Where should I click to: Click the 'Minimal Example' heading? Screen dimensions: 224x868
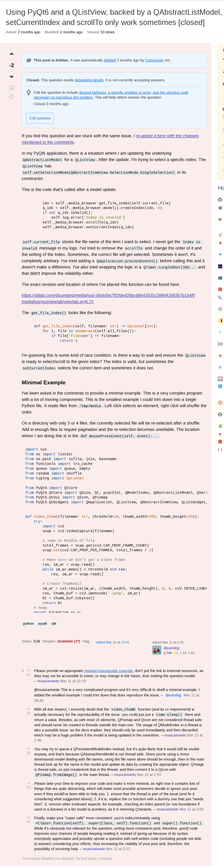43,382
